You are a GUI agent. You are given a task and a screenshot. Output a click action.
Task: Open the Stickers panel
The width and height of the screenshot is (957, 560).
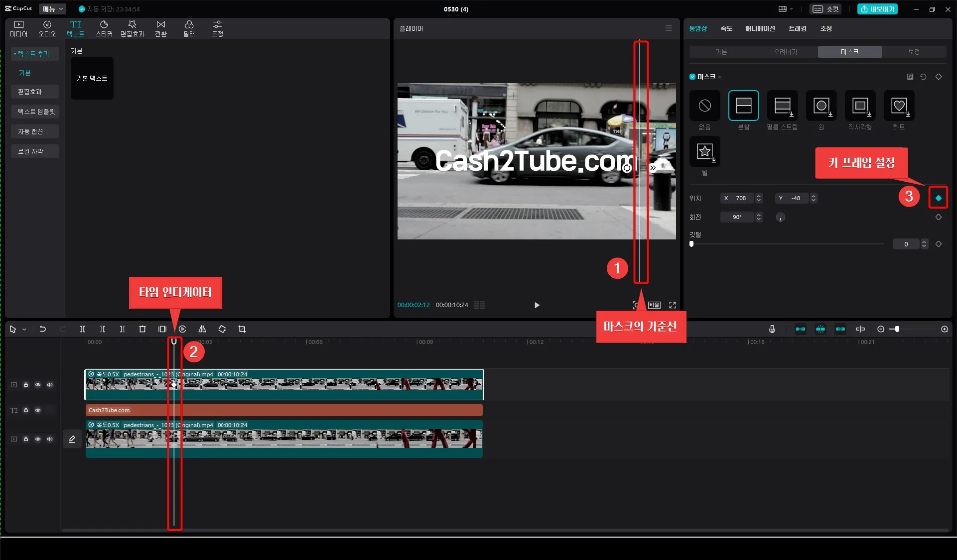(x=104, y=28)
